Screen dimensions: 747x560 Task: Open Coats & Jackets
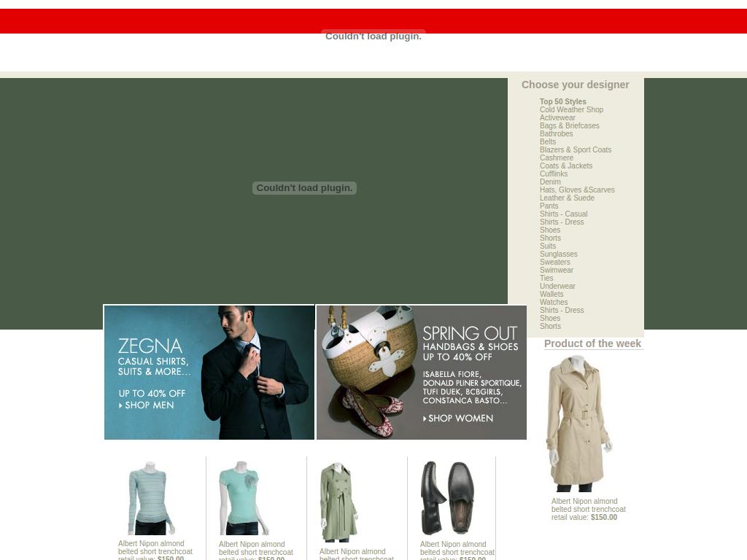pyautogui.click(x=566, y=166)
